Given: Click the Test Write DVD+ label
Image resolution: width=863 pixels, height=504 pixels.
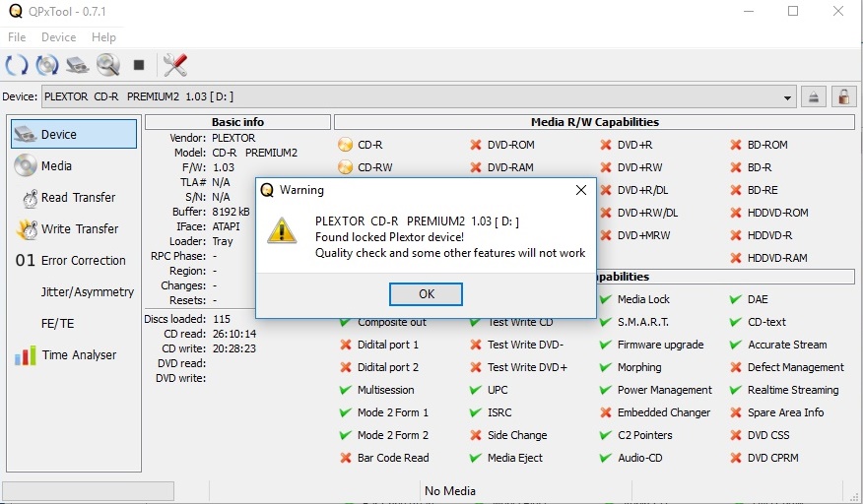Looking at the screenshot, I should 527,367.
